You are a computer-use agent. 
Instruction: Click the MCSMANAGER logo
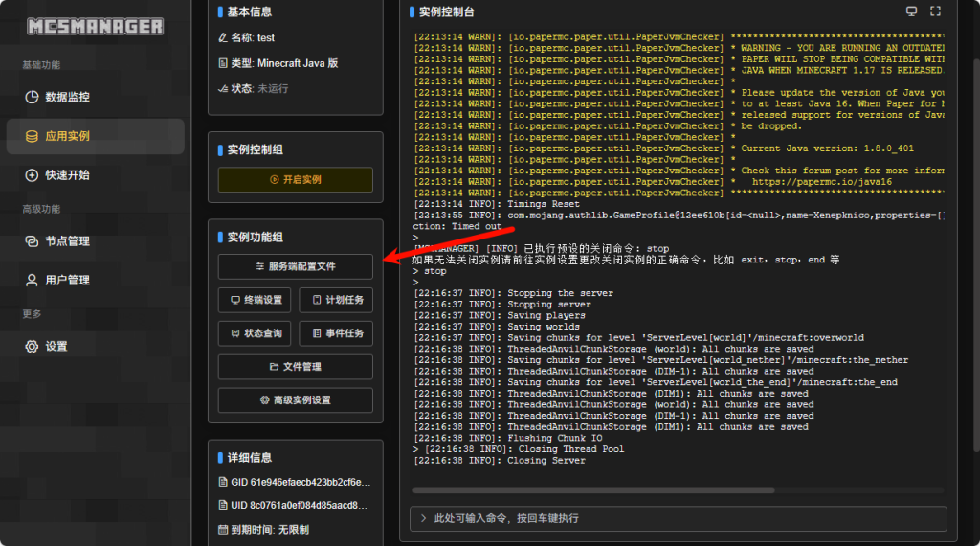tap(95, 26)
